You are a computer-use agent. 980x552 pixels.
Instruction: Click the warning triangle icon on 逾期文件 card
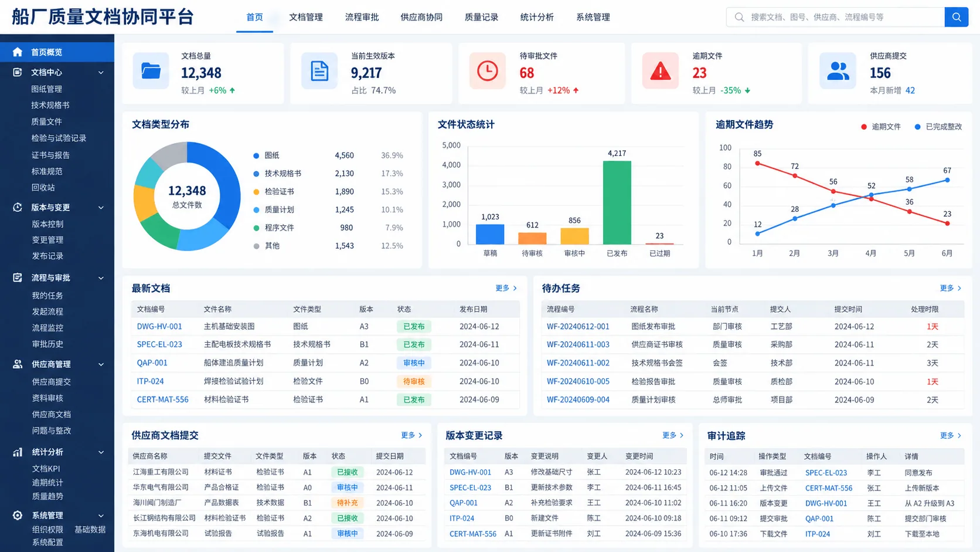661,71
